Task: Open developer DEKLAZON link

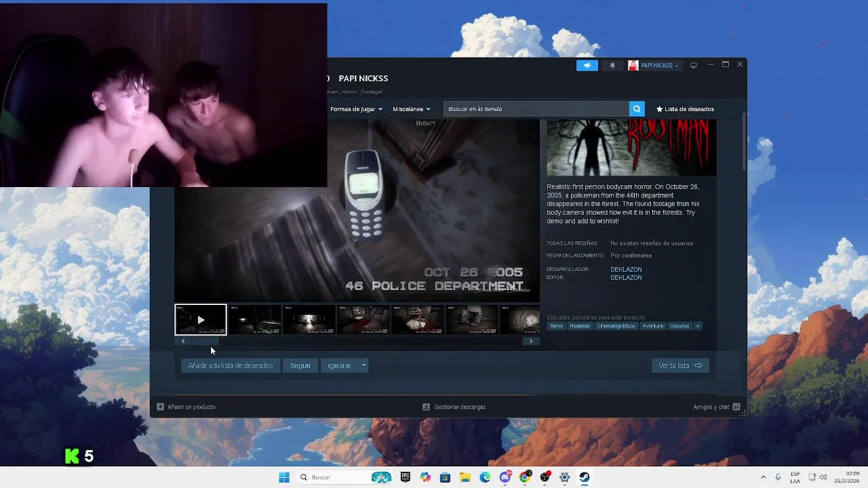Action: coord(626,270)
